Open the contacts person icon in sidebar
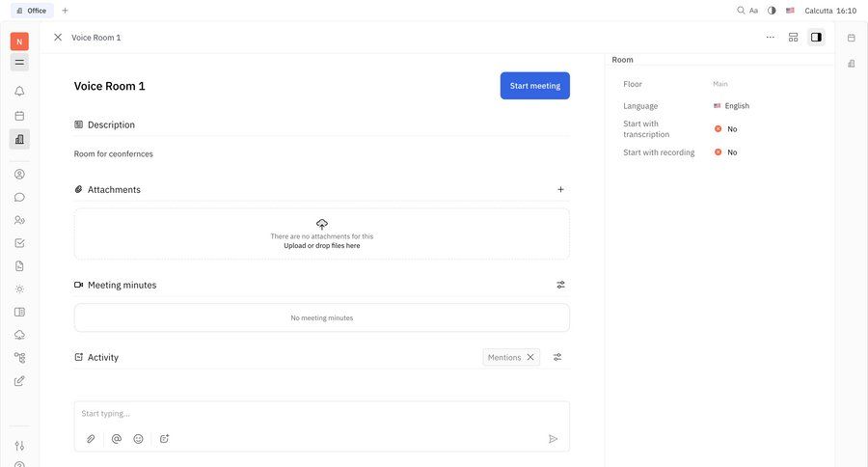 click(x=19, y=175)
